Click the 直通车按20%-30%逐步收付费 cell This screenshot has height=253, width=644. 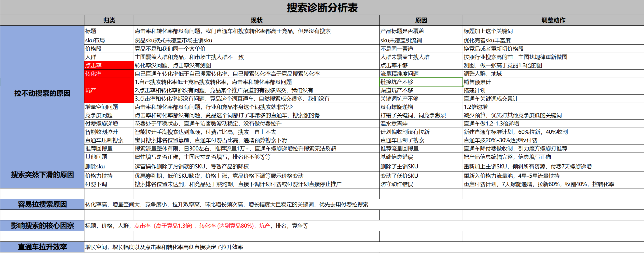553,140
